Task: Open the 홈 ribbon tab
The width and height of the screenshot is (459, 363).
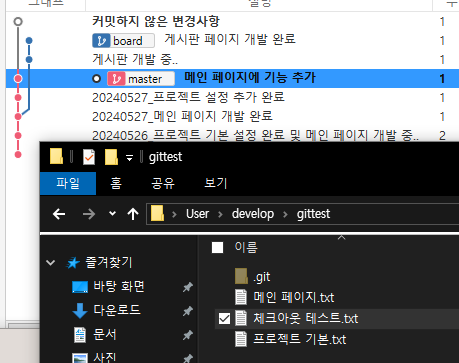Action: coord(116,183)
